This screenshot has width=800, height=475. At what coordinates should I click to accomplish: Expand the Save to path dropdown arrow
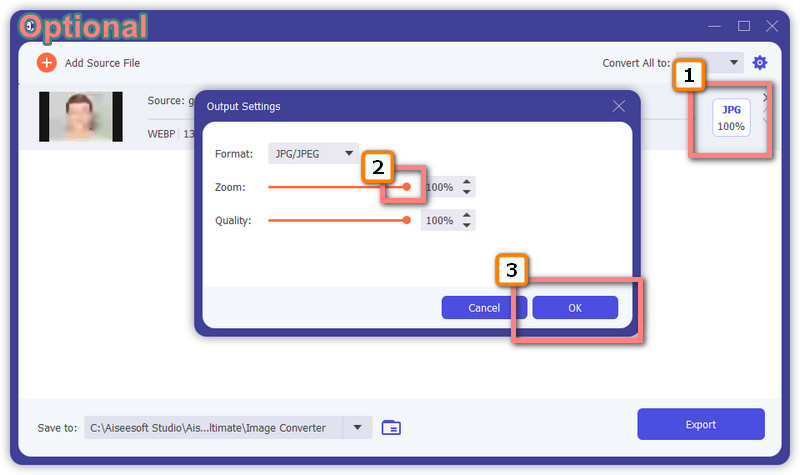coord(357,427)
